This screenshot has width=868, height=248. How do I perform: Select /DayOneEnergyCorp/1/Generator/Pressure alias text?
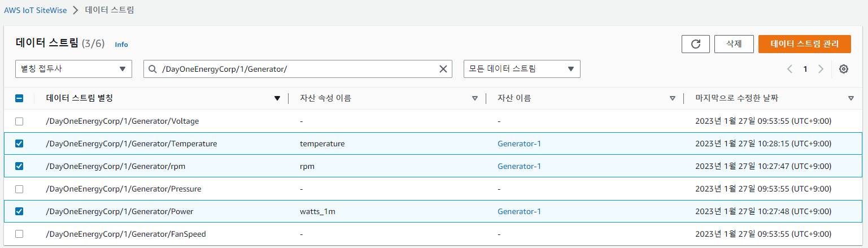coord(124,189)
